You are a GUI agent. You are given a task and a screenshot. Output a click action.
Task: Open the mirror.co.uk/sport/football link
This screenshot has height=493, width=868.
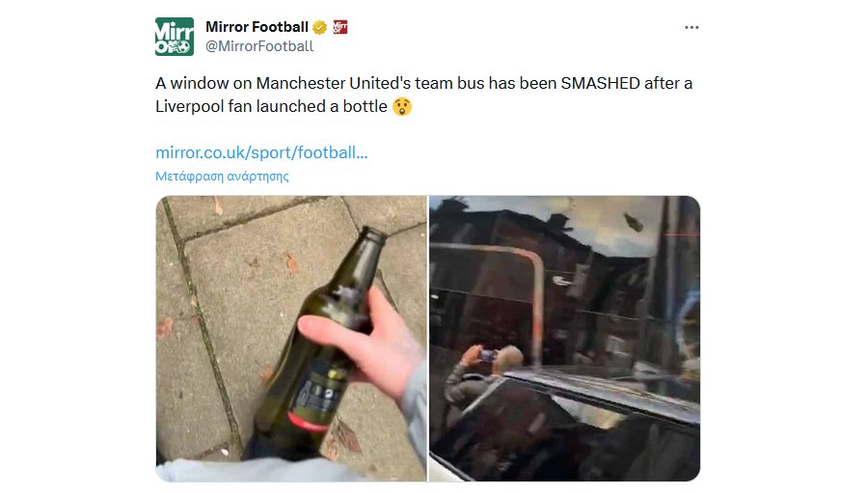[261, 152]
